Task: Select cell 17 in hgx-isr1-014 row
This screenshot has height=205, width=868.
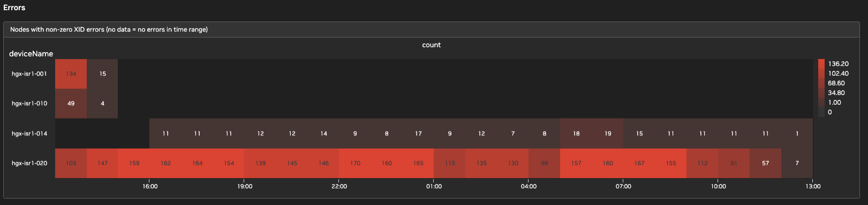Action: (418, 134)
